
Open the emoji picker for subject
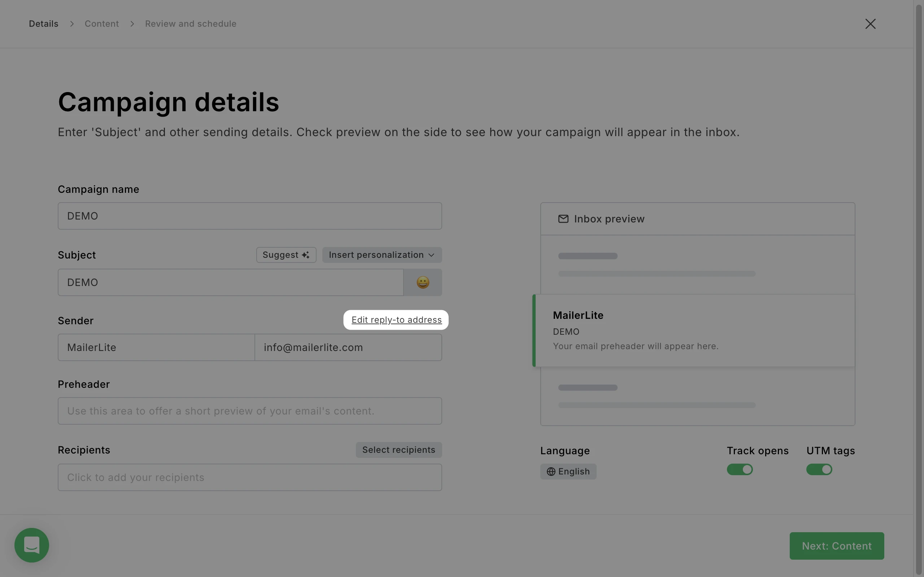click(x=423, y=282)
